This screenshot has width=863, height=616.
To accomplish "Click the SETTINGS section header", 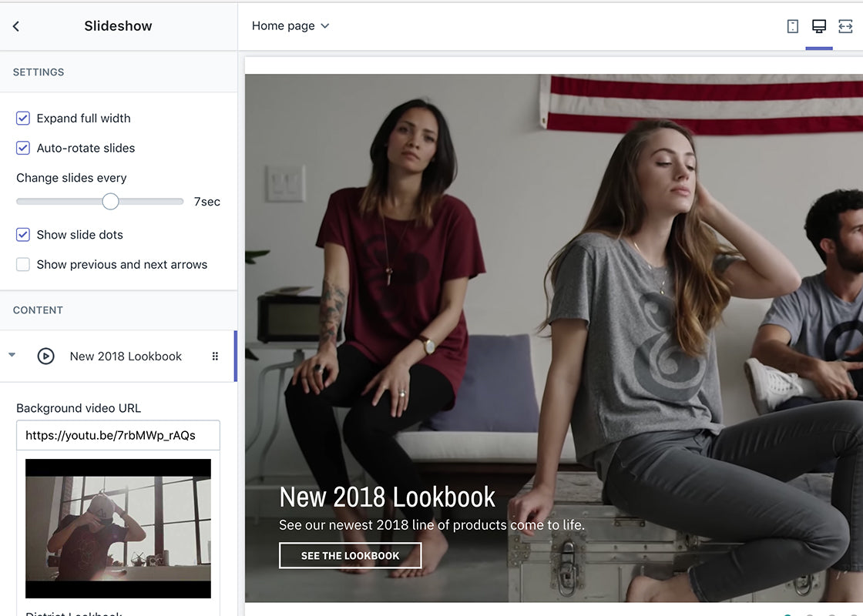I will [x=39, y=72].
